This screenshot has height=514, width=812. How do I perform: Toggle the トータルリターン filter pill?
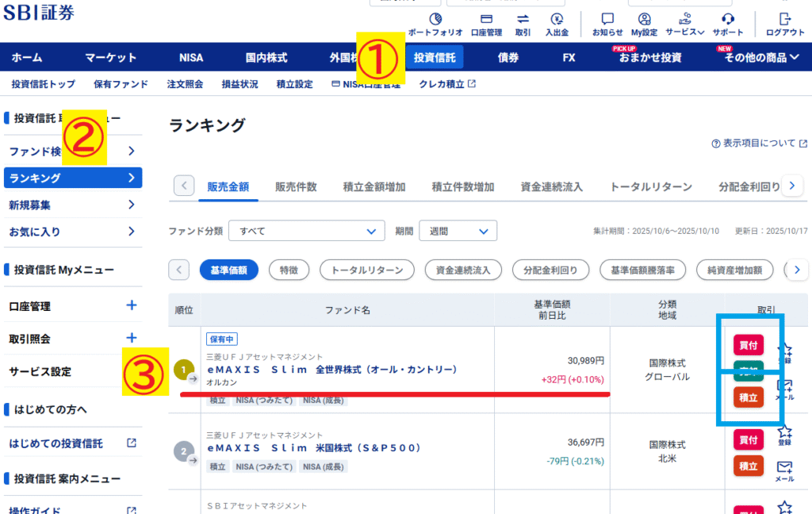(366, 270)
